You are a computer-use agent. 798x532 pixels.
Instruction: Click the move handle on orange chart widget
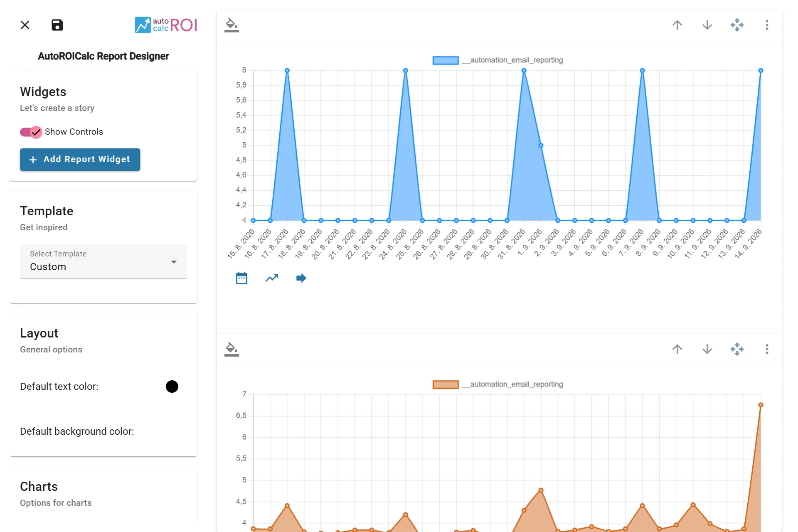coord(737,349)
